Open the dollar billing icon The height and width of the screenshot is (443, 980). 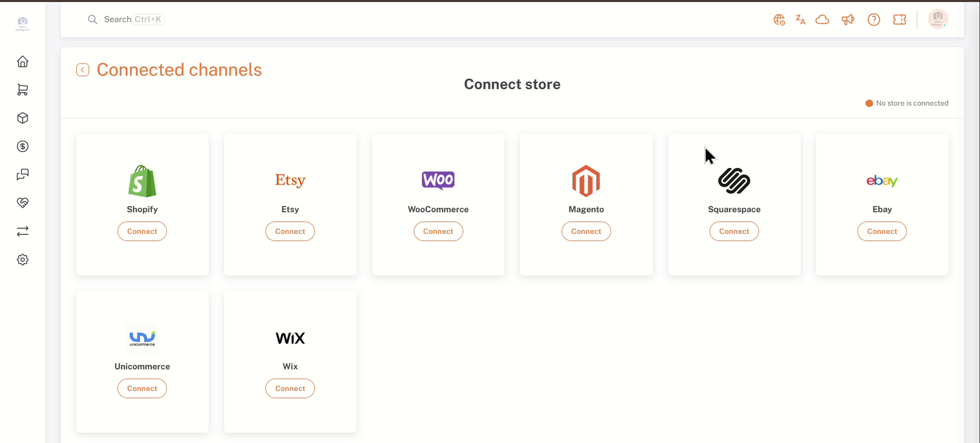pyautogui.click(x=23, y=146)
